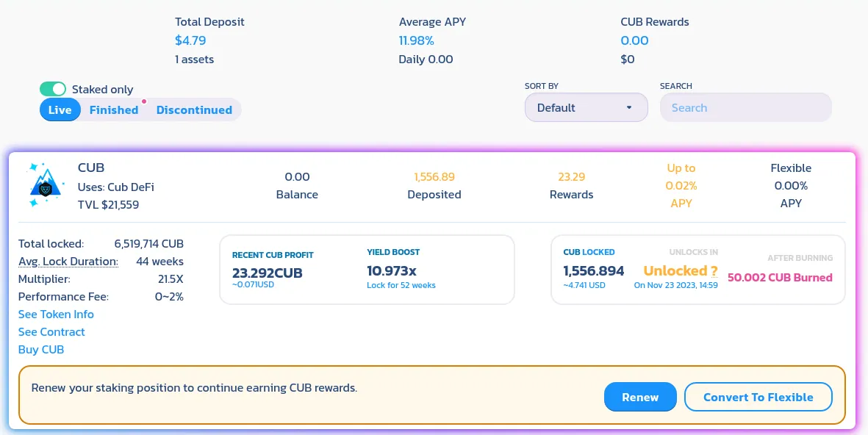Click the Average APY value 11.98%
The image size is (868, 435).
point(416,40)
